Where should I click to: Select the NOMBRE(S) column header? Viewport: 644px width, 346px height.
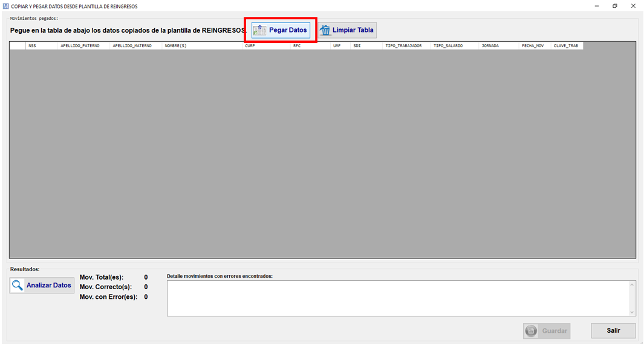[202, 46]
